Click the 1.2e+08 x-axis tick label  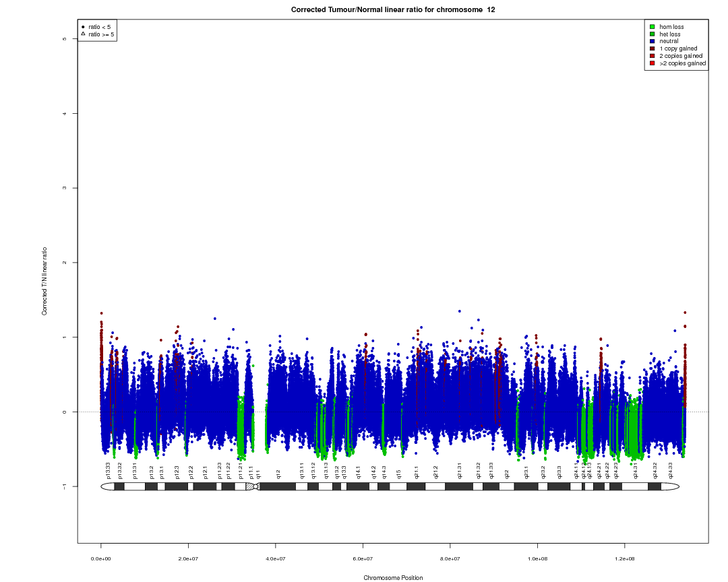click(624, 559)
